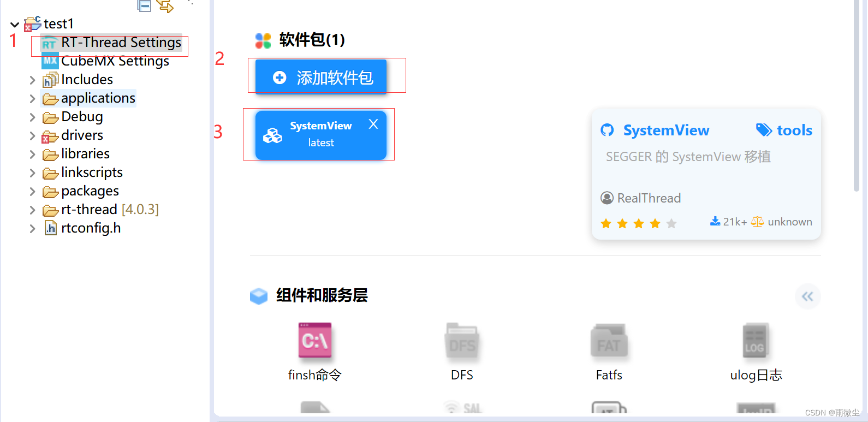Click the SystemView cubes package icon
The image size is (868, 422).
pyautogui.click(x=272, y=135)
